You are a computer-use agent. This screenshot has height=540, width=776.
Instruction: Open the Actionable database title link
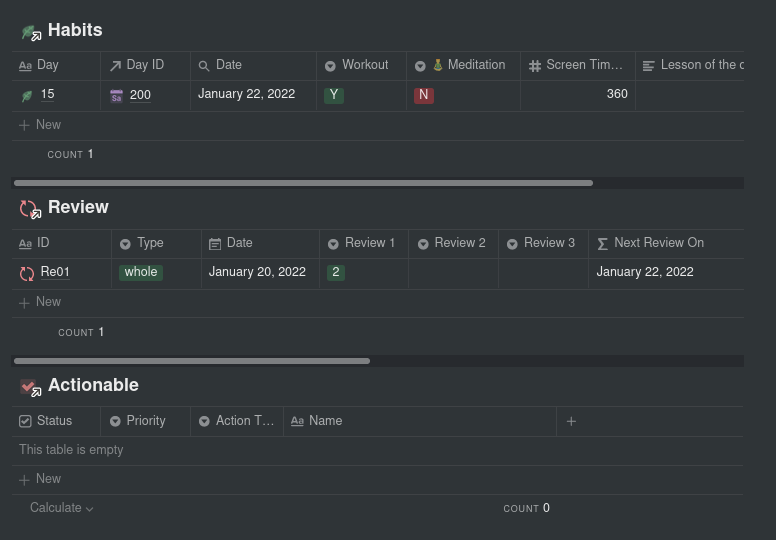point(93,386)
